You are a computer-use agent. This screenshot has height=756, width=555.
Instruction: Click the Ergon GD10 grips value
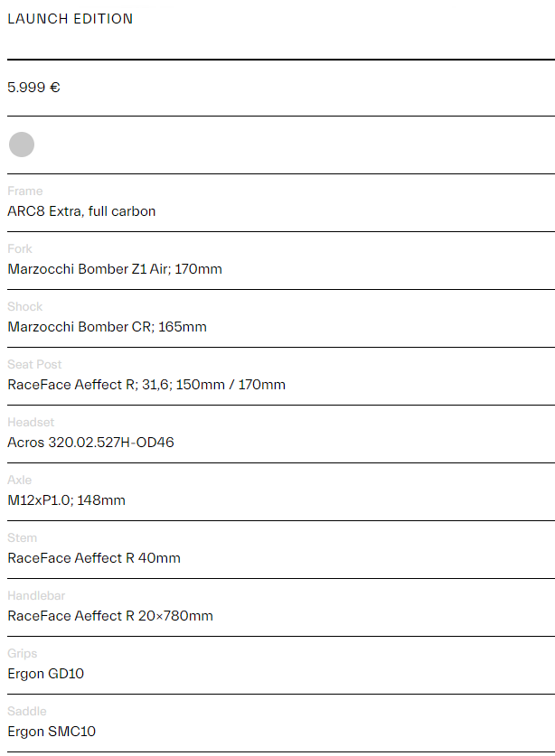[x=46, y=674]
